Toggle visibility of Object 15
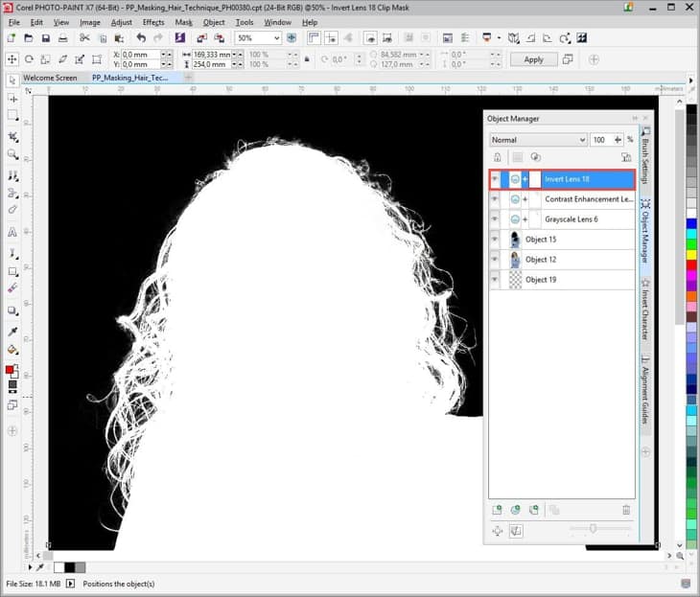Viewport: 700px width, 597px height. point(495,240)
